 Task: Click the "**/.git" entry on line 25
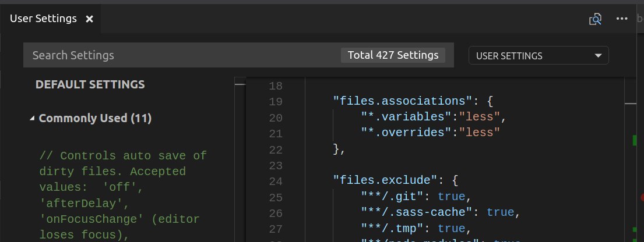tap(392, 197)
